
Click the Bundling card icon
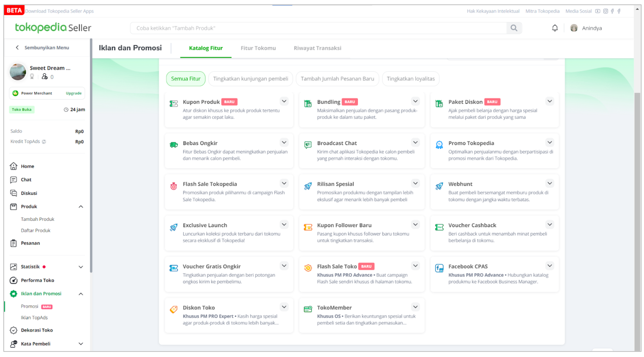coord(308,104)
